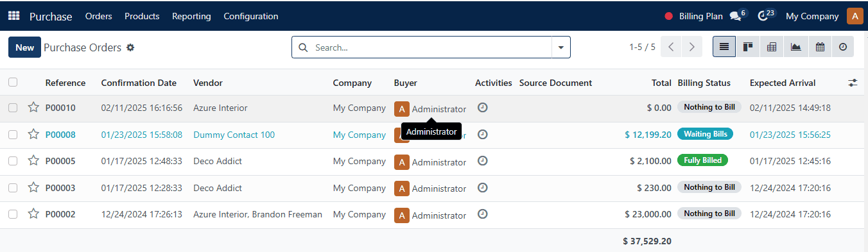Switch to graph view

[795, 47]
